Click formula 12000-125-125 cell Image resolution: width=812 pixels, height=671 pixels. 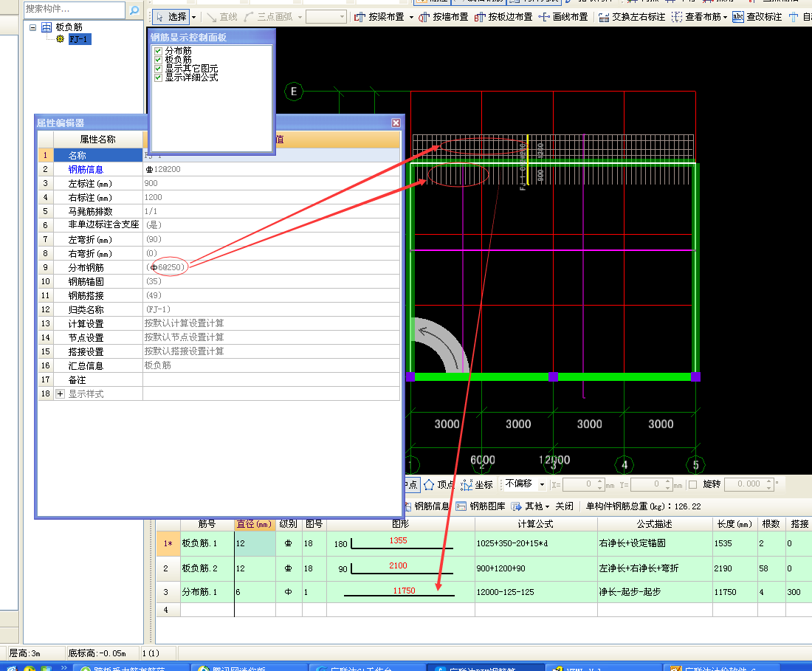(535, 592)
